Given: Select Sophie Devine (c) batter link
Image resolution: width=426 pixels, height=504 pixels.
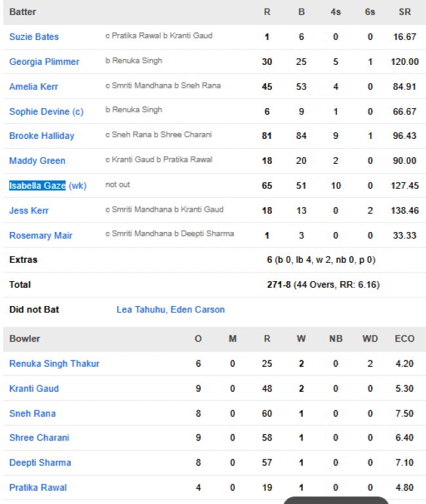Looking at the screenshot, I should click(46, 111).
